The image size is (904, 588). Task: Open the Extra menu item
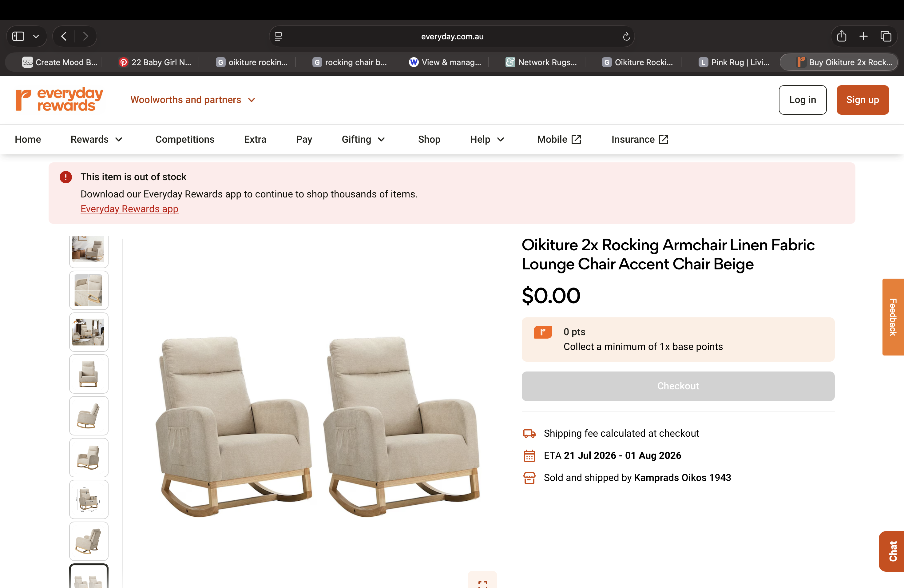255,139
